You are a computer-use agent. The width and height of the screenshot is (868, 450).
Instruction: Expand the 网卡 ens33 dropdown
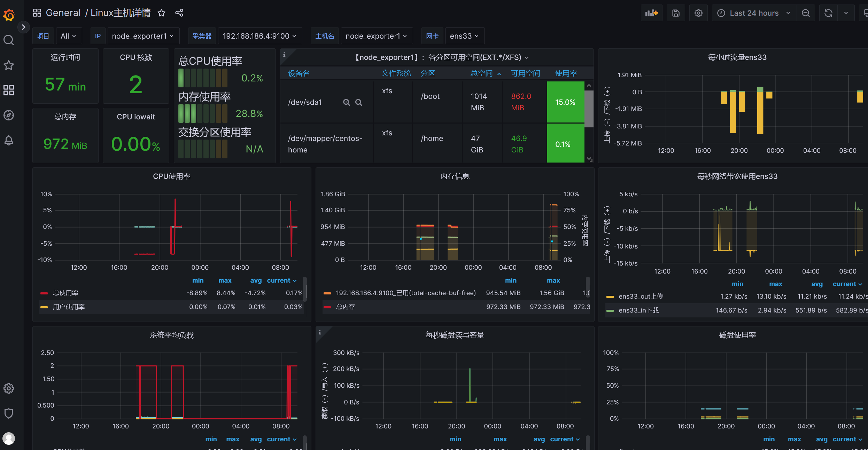pos(464,36)
